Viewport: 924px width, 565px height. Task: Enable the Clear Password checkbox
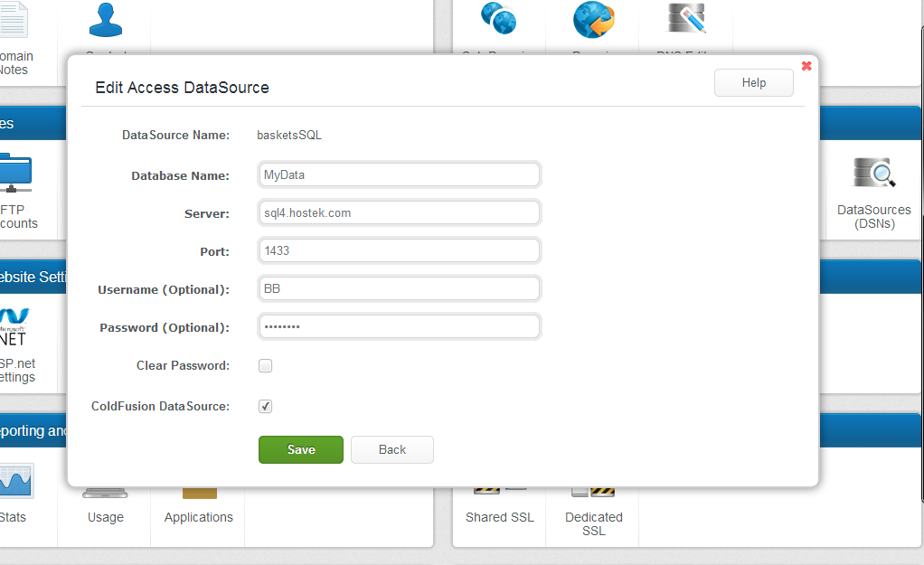(265, 366)
